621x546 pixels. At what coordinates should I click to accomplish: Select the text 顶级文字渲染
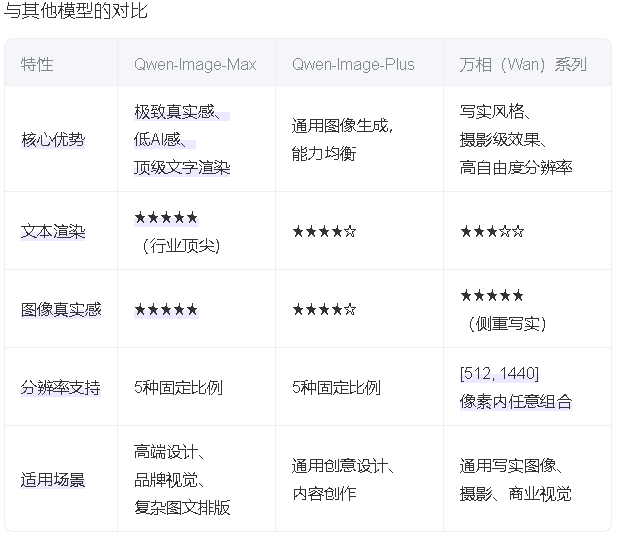pos(182,167)
